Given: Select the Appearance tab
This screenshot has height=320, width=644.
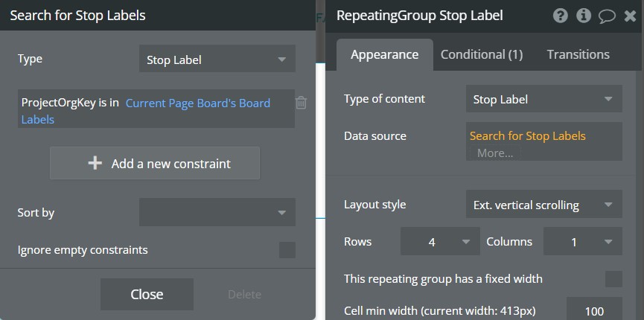Looking at the screenshot, I should [x=384, y=54].
